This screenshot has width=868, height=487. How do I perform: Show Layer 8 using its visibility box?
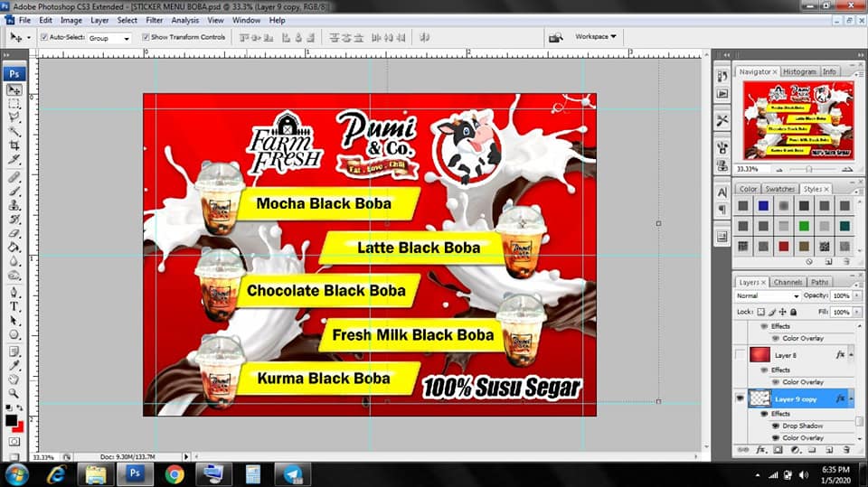click(x=741, y=355)
